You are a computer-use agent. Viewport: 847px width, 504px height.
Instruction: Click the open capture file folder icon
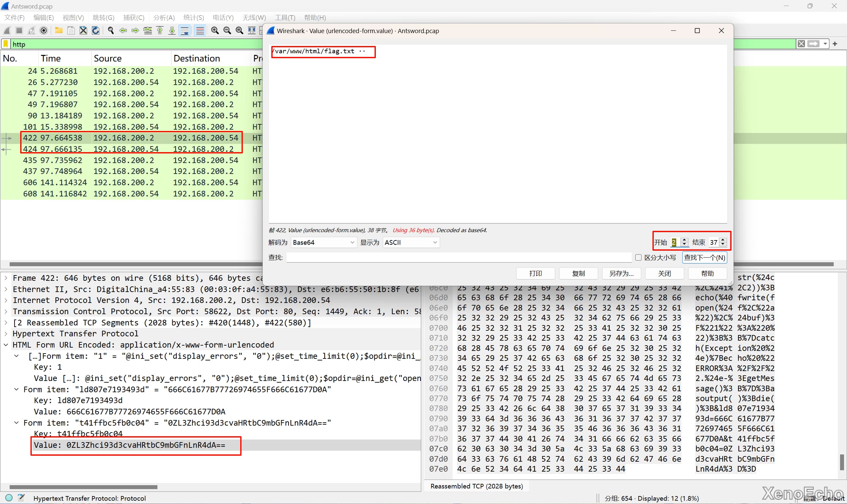tap(59, 31)
